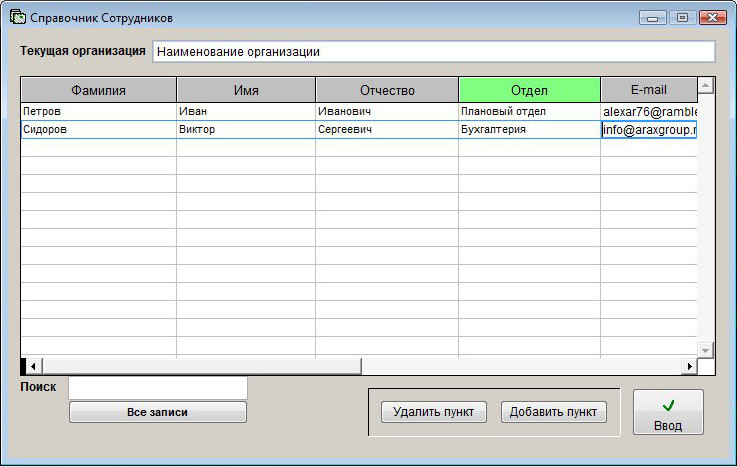Close the Справочник Сотрудников window

click(713, 18)
